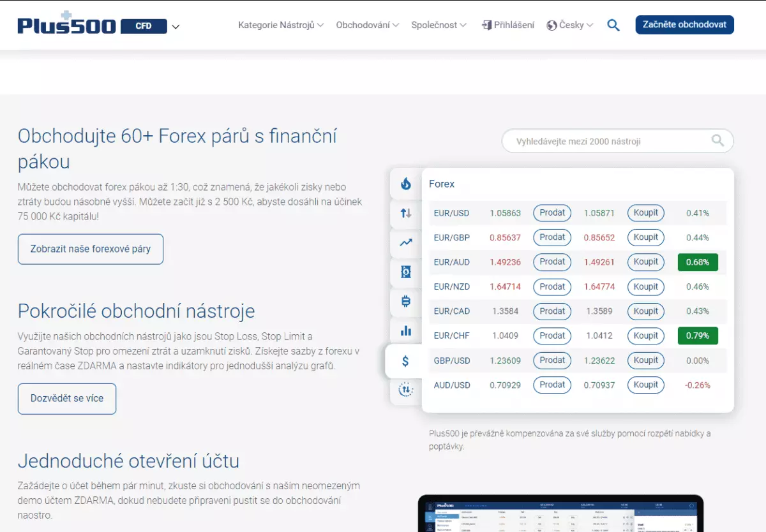Click the login door icon
Image resolution: width=766 pixels, height=532 pixels.
coord(488,25)
